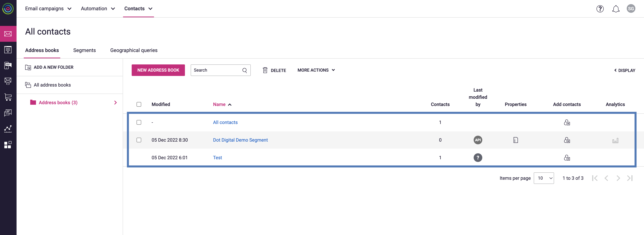Switch to the Segments tab
The height and width of the screenshot is (235, 644).
[84, 50]
